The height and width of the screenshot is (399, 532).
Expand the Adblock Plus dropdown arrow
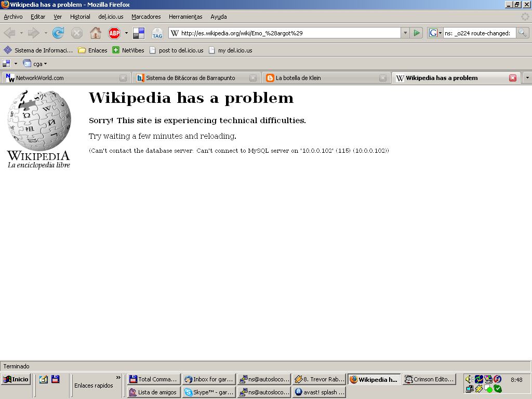[126, 33]
